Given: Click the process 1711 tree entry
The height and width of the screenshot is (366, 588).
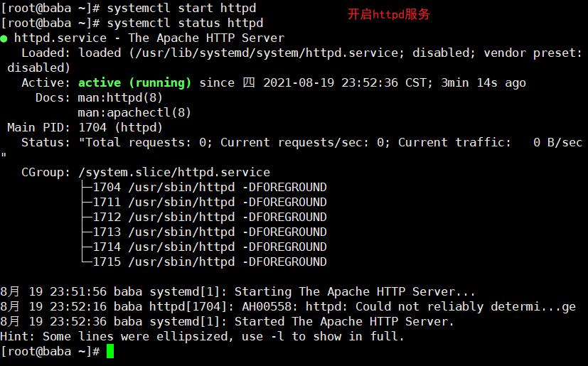Looking at the screenshot, I should point(210,203).
